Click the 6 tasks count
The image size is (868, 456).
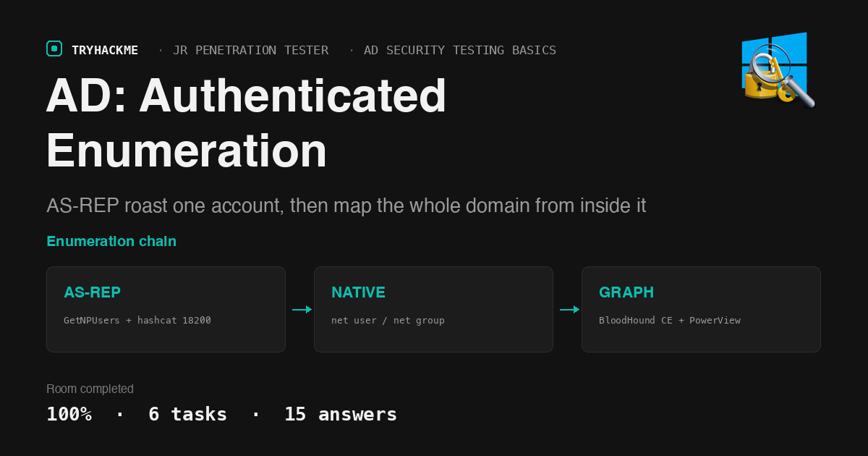pyautogui.click(x=187, y=414)
